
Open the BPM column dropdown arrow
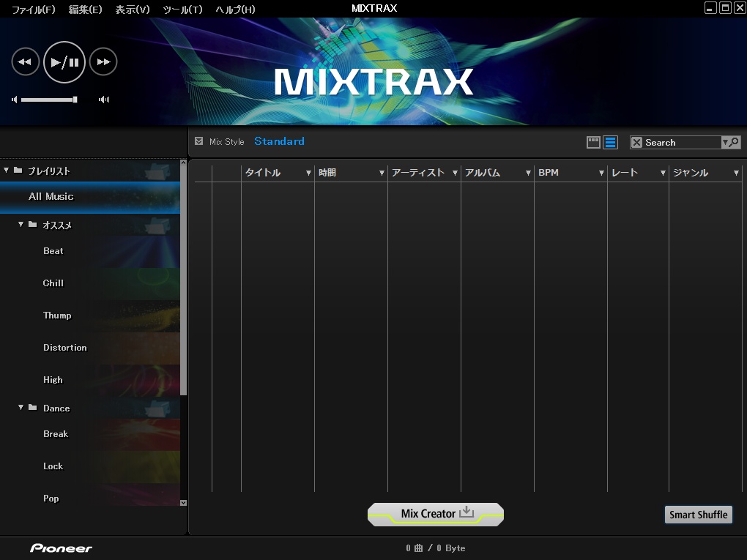[602, 173]
